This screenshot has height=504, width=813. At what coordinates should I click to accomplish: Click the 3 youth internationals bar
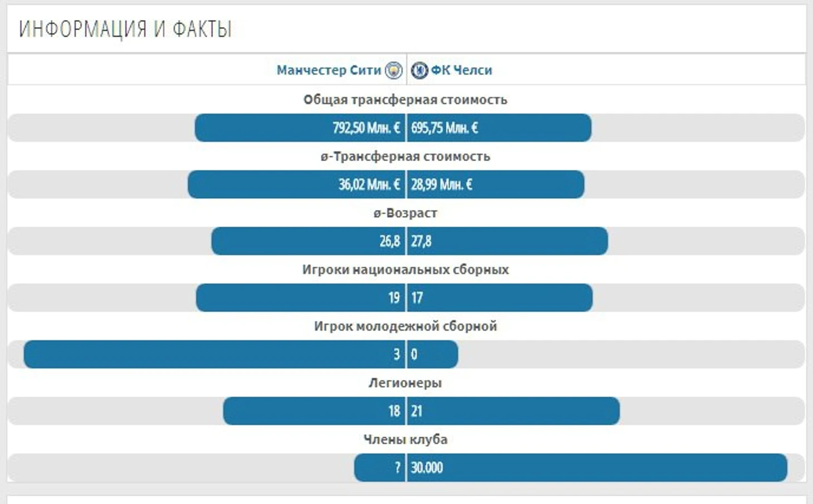[x=214, y=354]
